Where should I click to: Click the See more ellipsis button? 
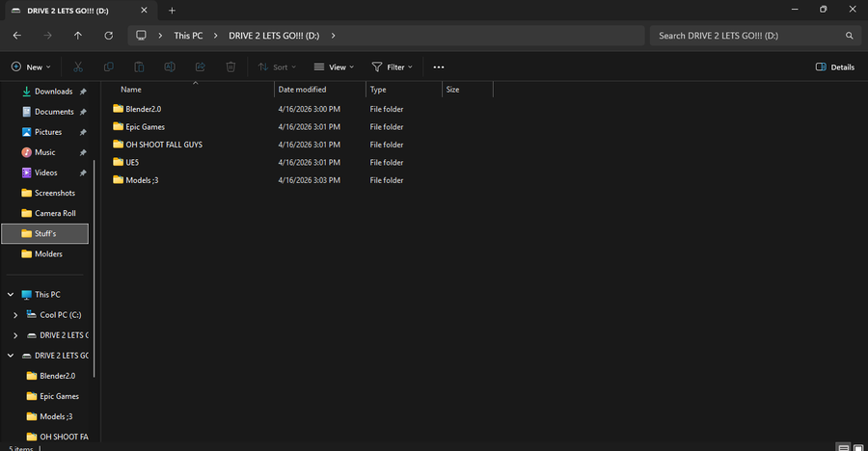(x=439, y=67)
